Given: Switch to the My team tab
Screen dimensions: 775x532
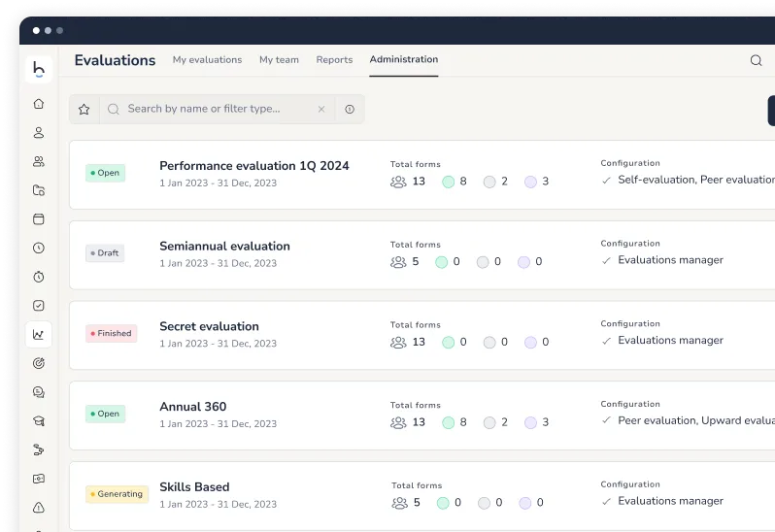Looking at the screenshot, I should pos(280,60).
